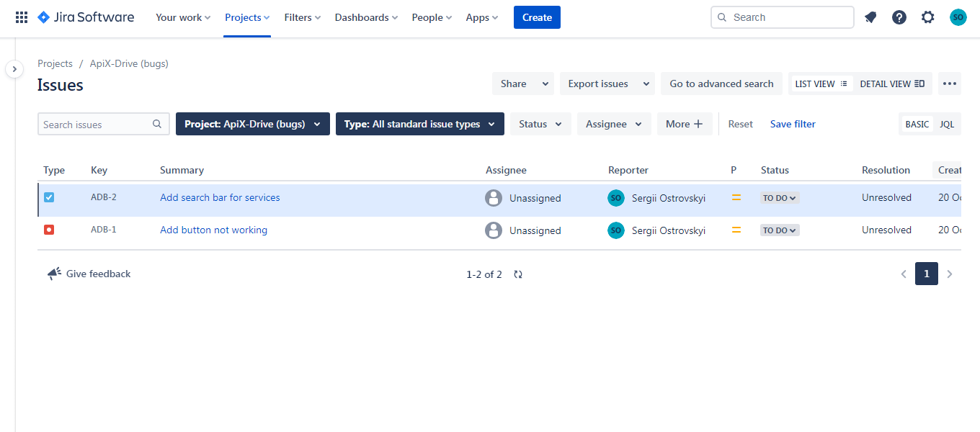Sort by the Status column header
Image resolution: width=980 pixels, height=432 pixels.
[x=775, y=170]
